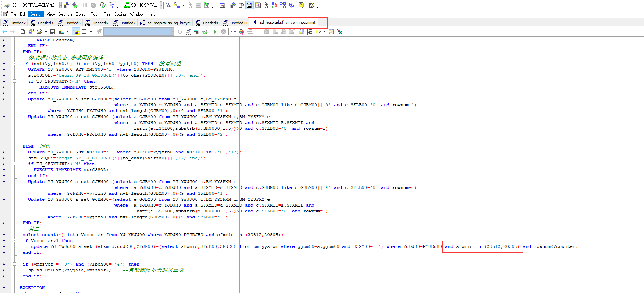Click the open folder icon in toolbar

[x=39, y=32]
